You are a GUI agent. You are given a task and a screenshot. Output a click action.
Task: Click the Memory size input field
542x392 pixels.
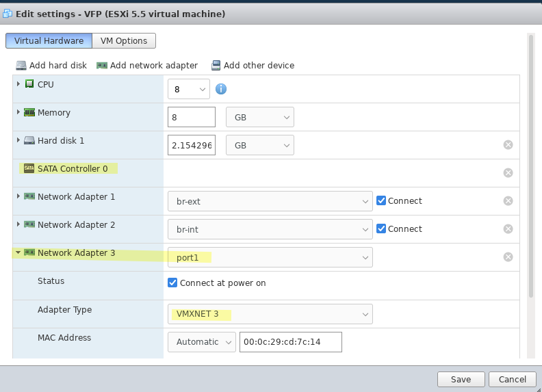coord(192,117)
